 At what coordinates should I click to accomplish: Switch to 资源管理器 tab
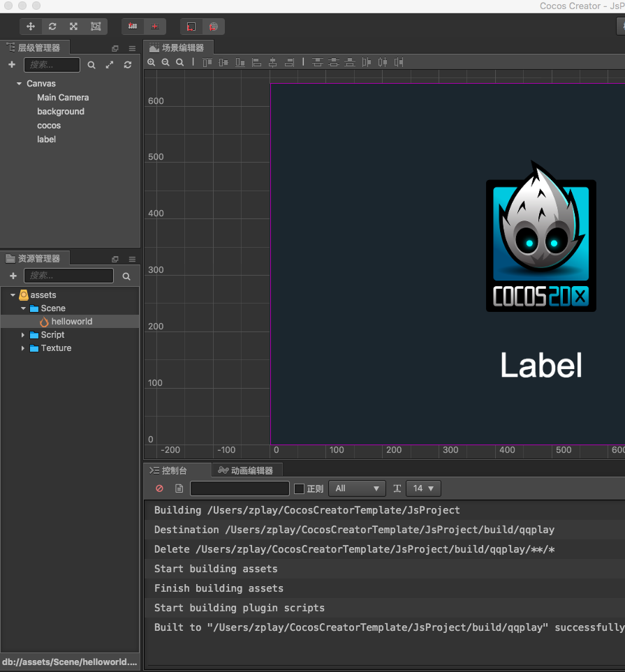coord(34,258)
